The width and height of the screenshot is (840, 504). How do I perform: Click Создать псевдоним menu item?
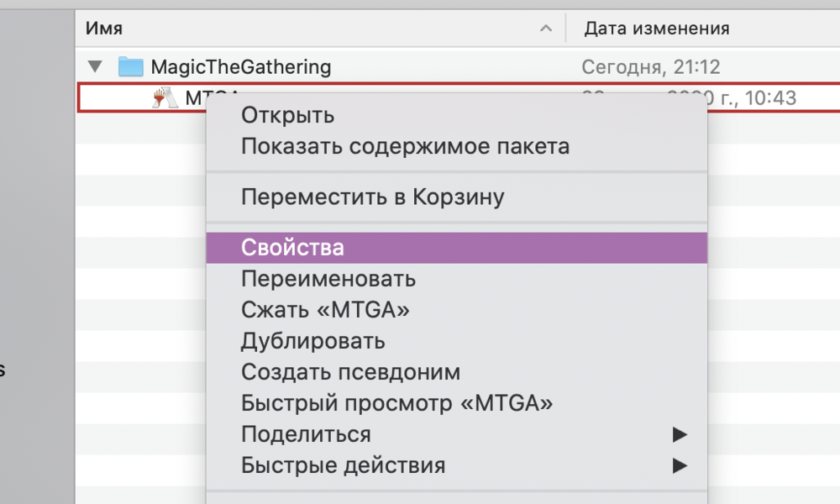tap(350, 372)
